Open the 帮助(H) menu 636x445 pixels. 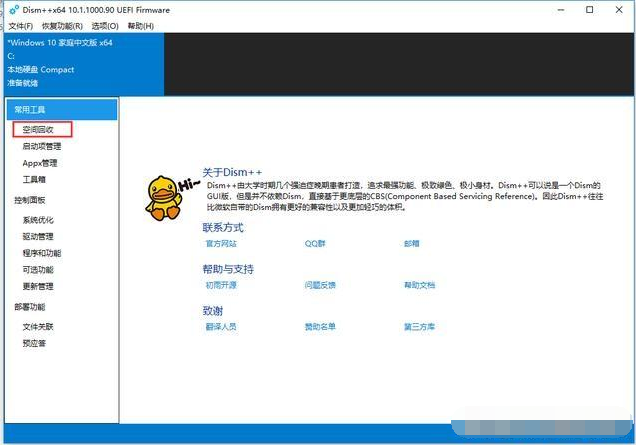[140, 26]
